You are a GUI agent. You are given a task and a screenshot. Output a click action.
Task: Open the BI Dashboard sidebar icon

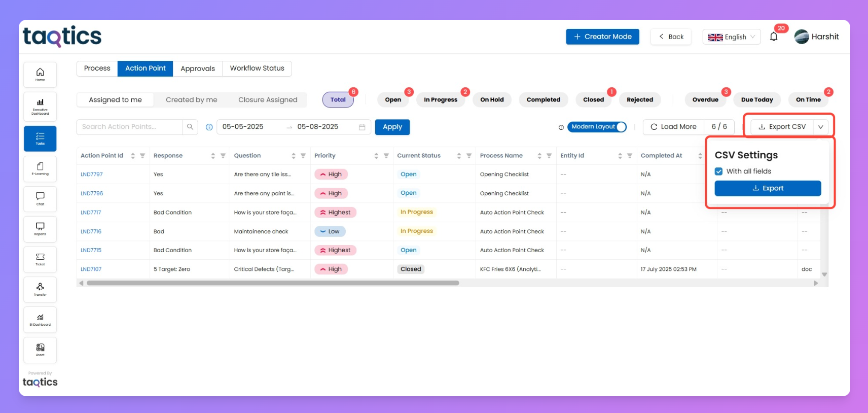(40, 320)
